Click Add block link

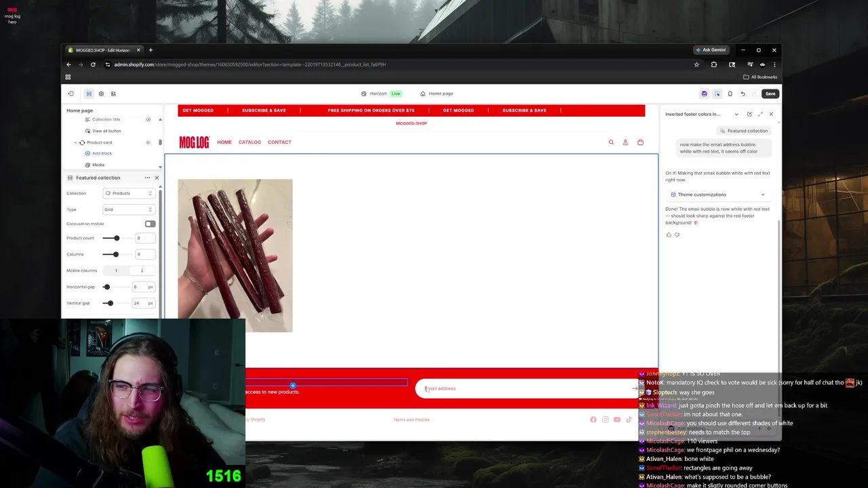pos(102,153)
